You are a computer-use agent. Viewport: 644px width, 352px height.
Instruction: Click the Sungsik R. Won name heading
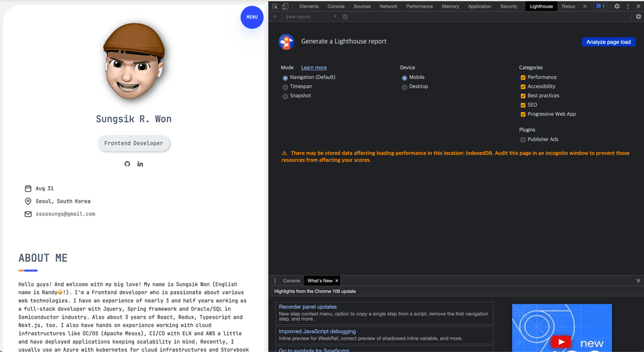(x=133, y=119)
